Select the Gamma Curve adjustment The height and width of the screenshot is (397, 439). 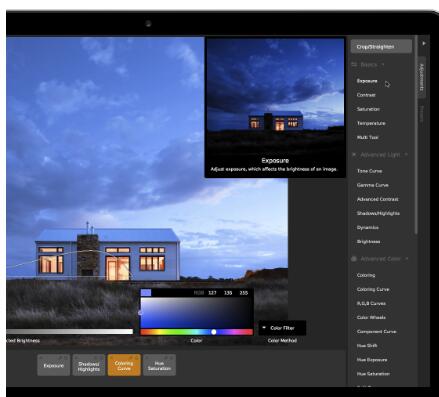coord(372,185)
